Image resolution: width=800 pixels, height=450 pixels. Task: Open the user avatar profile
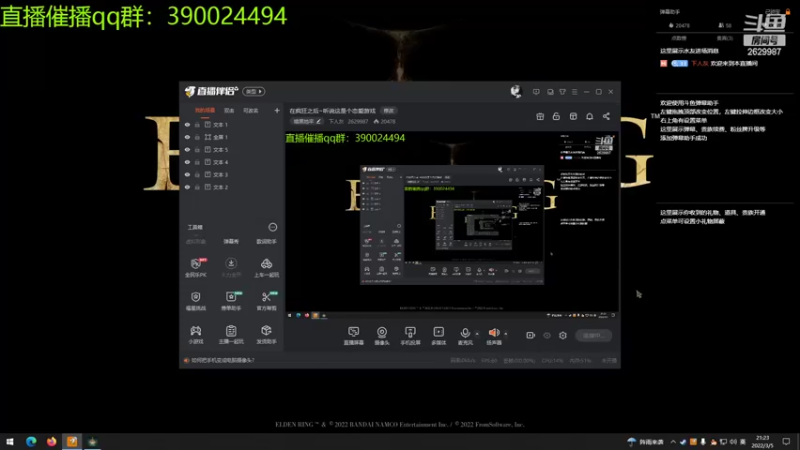click(516, 91)
